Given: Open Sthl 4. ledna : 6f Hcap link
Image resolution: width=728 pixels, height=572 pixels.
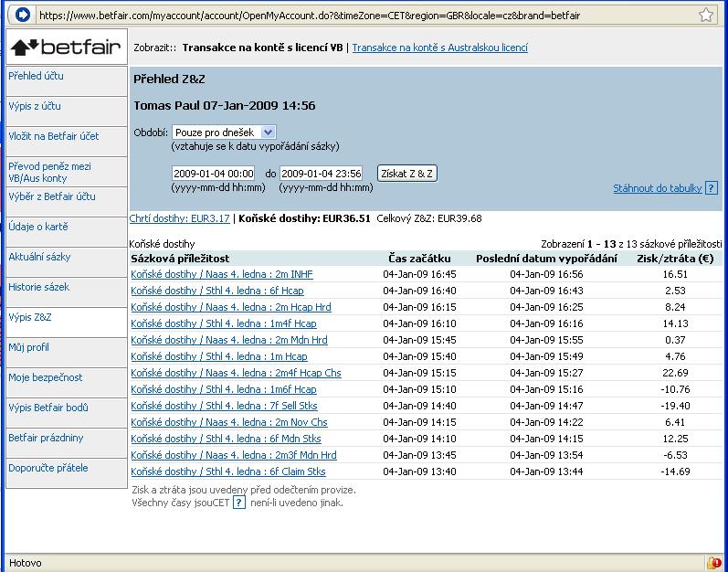Looking at the screenshot, I should [x=217, y=291].
